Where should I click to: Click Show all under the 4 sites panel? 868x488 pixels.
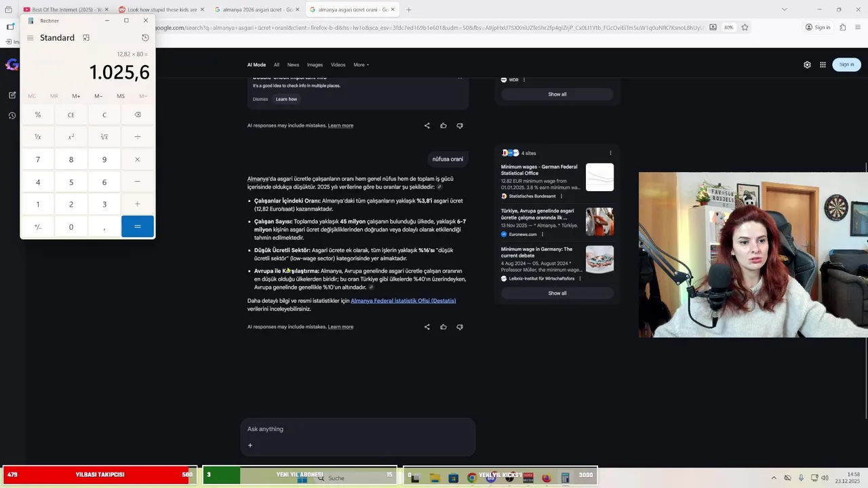pyautogui.click(x=557, y=293)
